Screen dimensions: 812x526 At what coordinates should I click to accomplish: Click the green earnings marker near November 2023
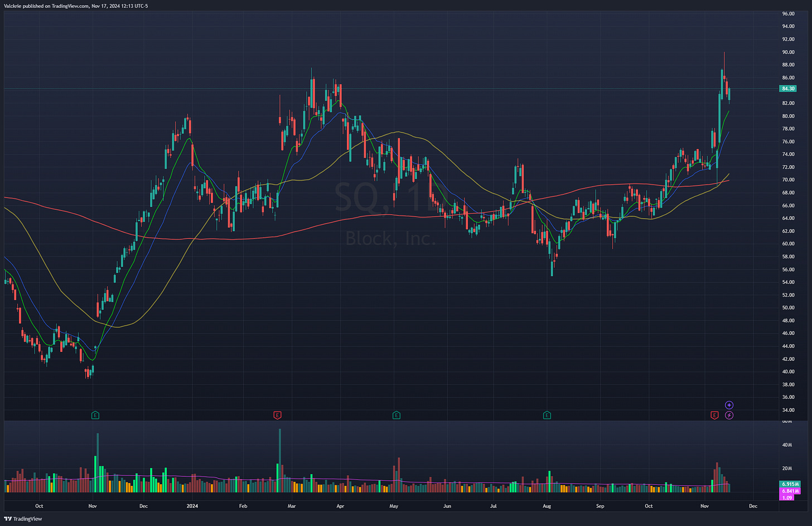click(96, 415)
